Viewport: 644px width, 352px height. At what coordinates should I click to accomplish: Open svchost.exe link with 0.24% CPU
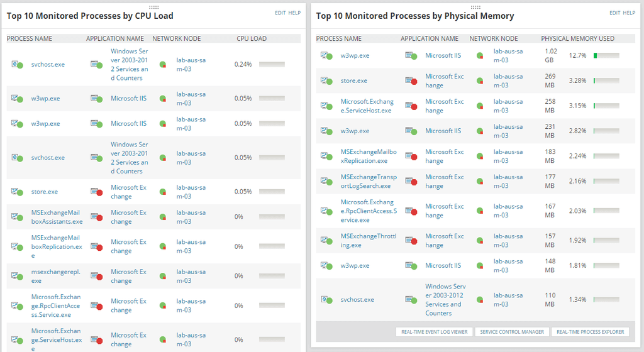point(48,64)
